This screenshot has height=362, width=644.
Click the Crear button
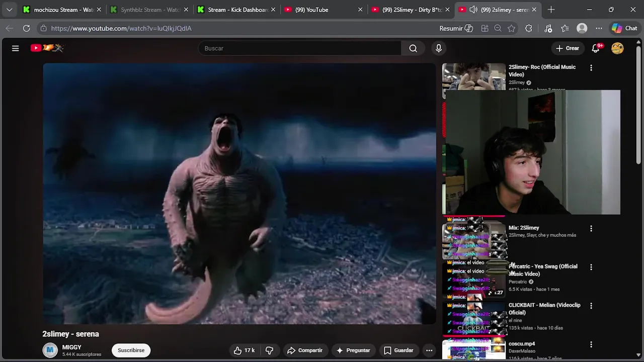568,48
